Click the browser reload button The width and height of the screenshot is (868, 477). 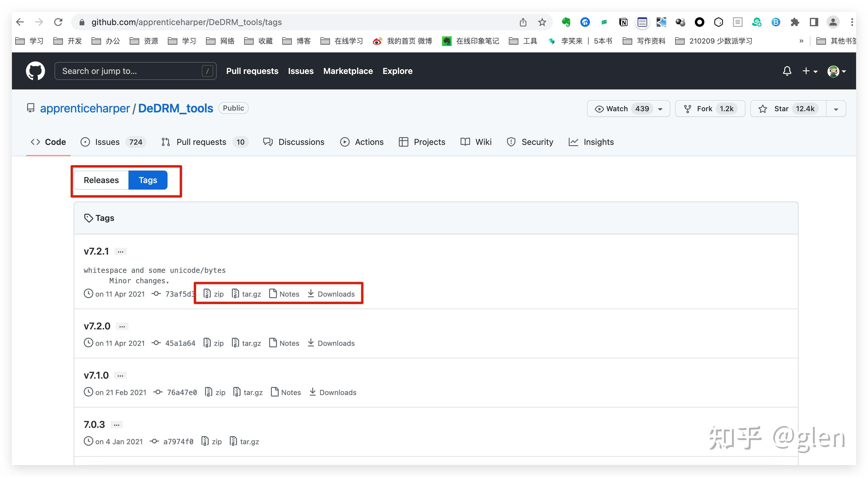[x=58, y=22]
